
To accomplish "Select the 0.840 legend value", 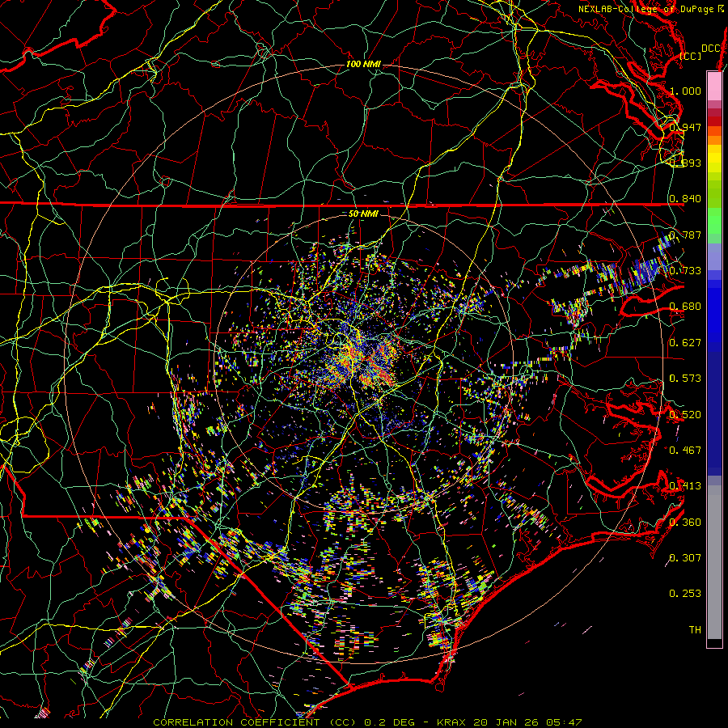I will pos(685,198).
